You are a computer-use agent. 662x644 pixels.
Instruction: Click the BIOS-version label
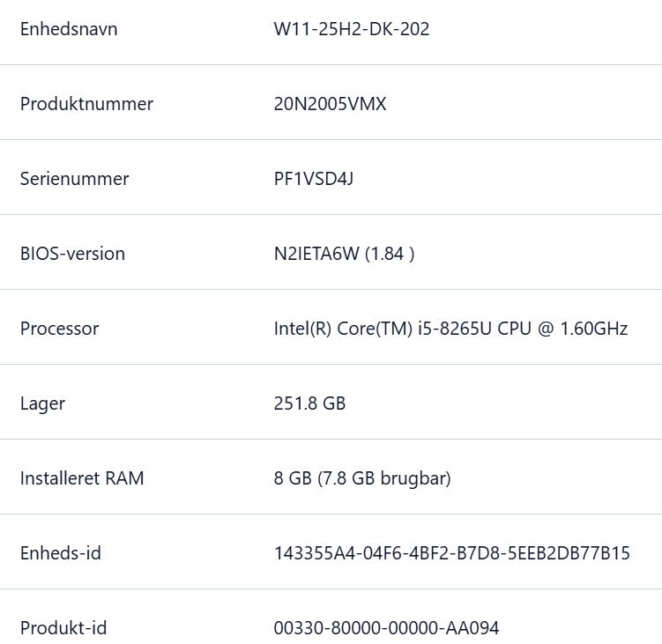point(72,254)
